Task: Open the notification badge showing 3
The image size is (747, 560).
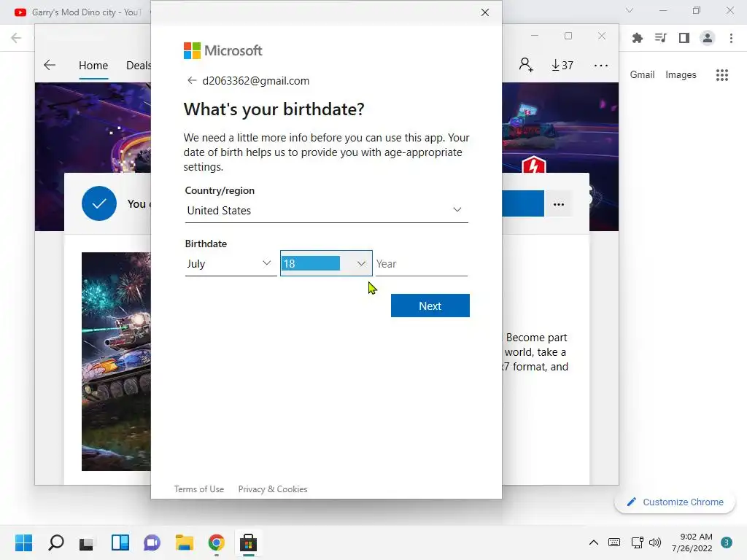Action: click(x=727, y=542)
